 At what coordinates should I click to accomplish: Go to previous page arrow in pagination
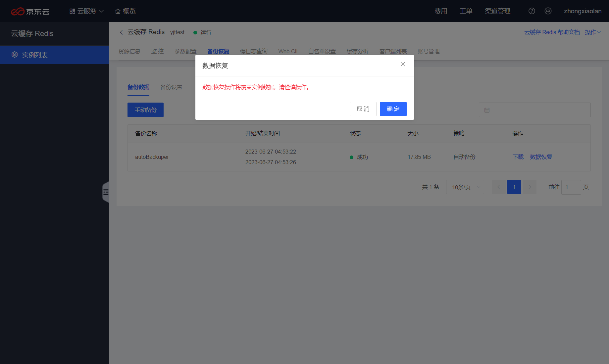coord(499,187)
